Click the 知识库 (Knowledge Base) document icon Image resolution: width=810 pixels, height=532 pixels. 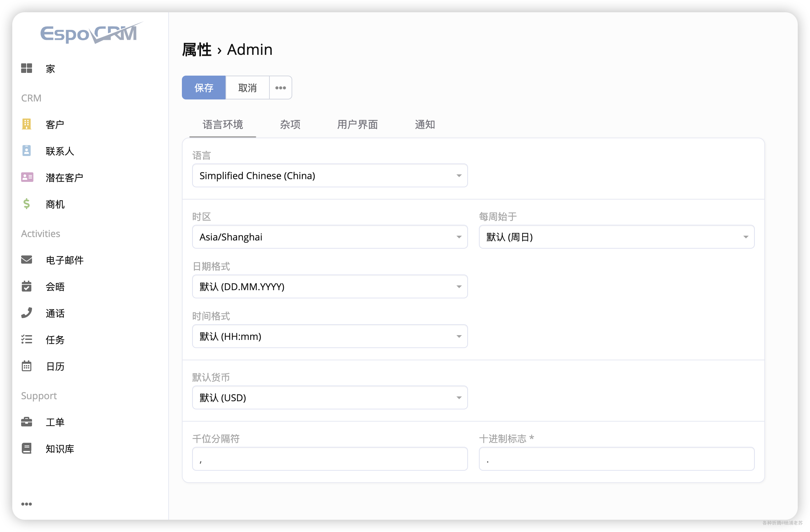coord(28,448)
